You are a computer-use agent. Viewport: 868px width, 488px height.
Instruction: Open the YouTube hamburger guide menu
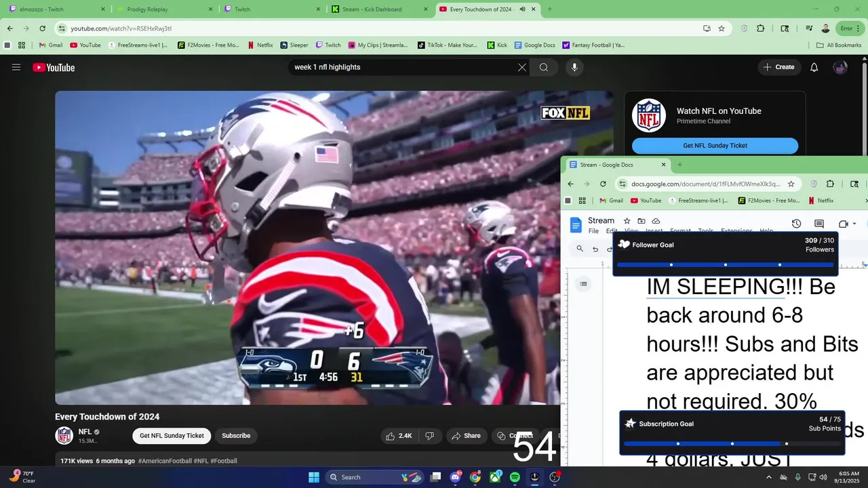16,67
